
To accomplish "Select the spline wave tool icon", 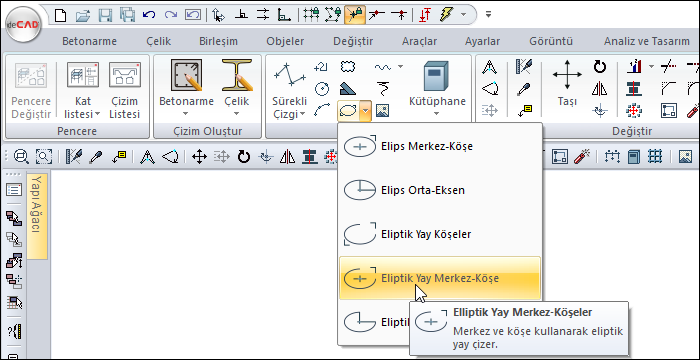I will pyautogui.click(x=383, y=67).
